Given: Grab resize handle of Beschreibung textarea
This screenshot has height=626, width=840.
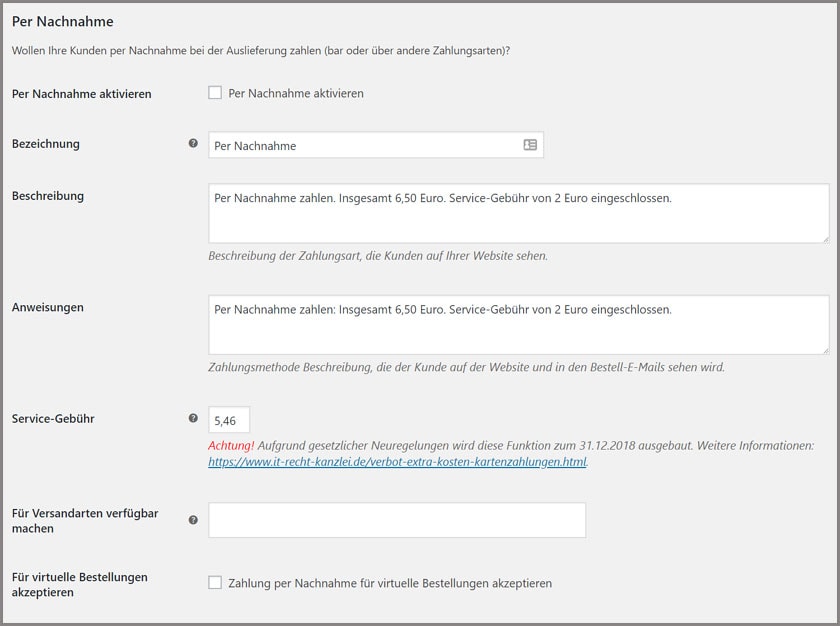Looking at the screenshot, I should (x=824, y=238).
